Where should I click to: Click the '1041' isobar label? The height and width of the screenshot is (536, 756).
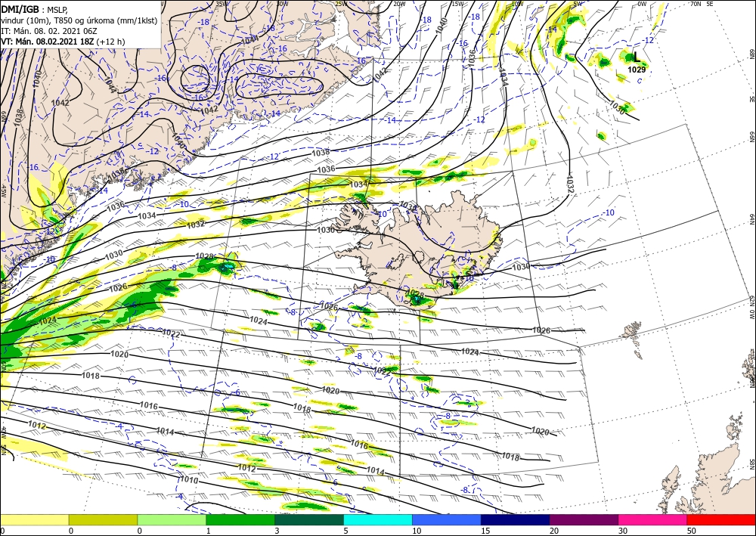[249, 41]
